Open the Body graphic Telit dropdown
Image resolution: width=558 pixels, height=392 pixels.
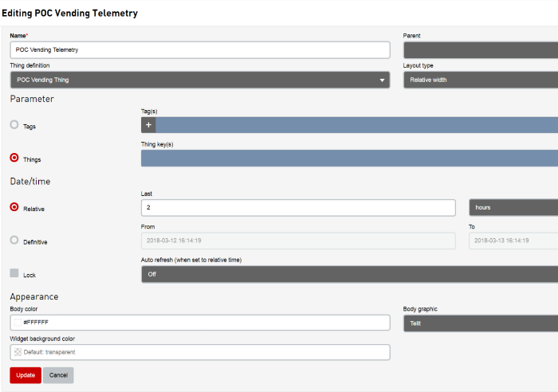pos(481,323)
